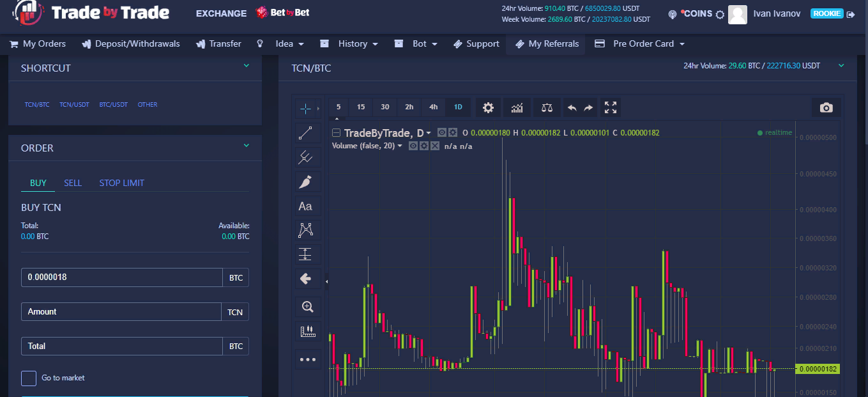868x397 pixels.
Task: Toggle visibility of TradeByTrade series
Action: [442, 132]
